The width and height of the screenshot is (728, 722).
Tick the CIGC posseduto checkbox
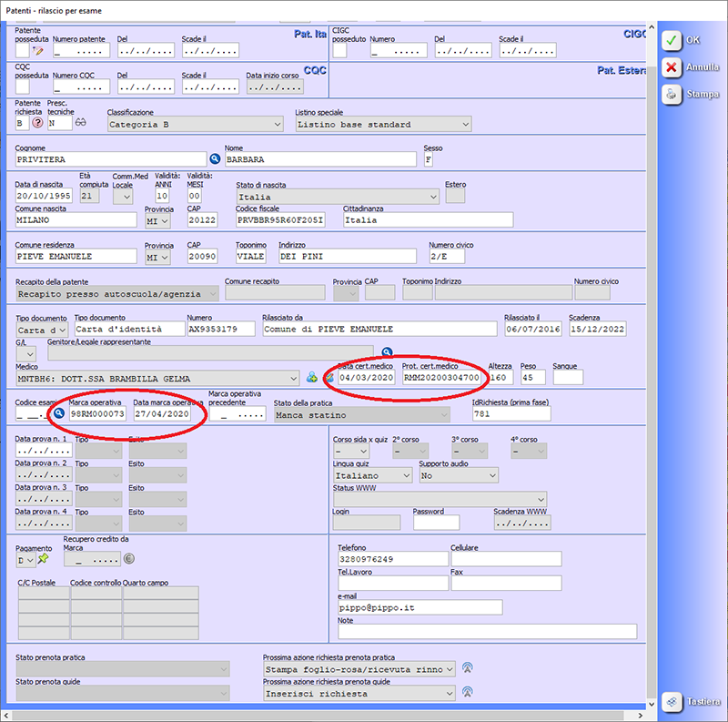pyautogui.click(x=339, y=51)
